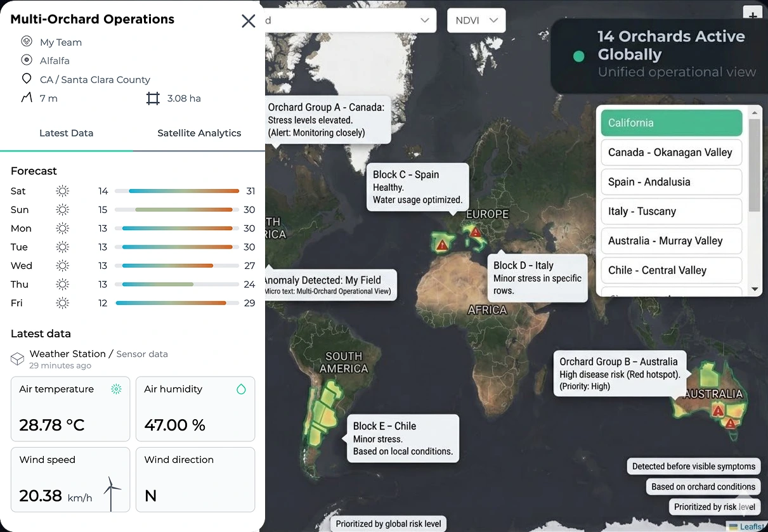Select California in the orchard list

pyautogui.click(x=671, y=123)
